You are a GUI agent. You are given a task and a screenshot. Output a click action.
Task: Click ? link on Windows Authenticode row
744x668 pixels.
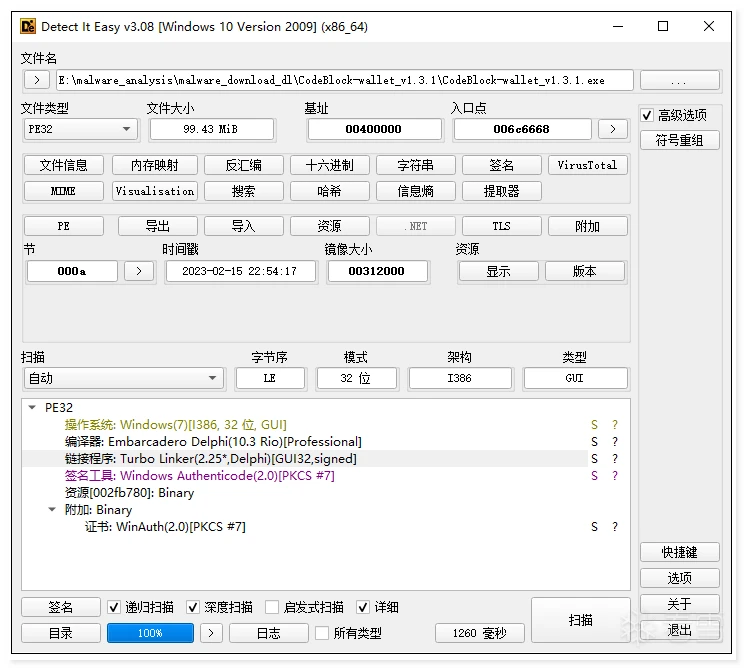[615, 476]
